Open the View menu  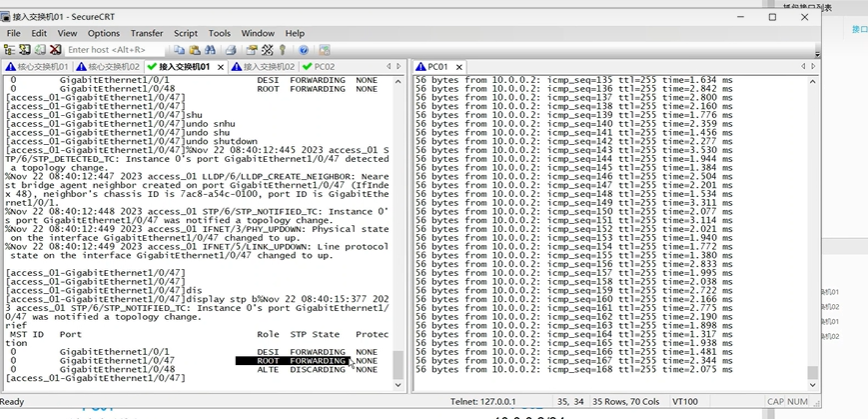[x=68, y=33]
